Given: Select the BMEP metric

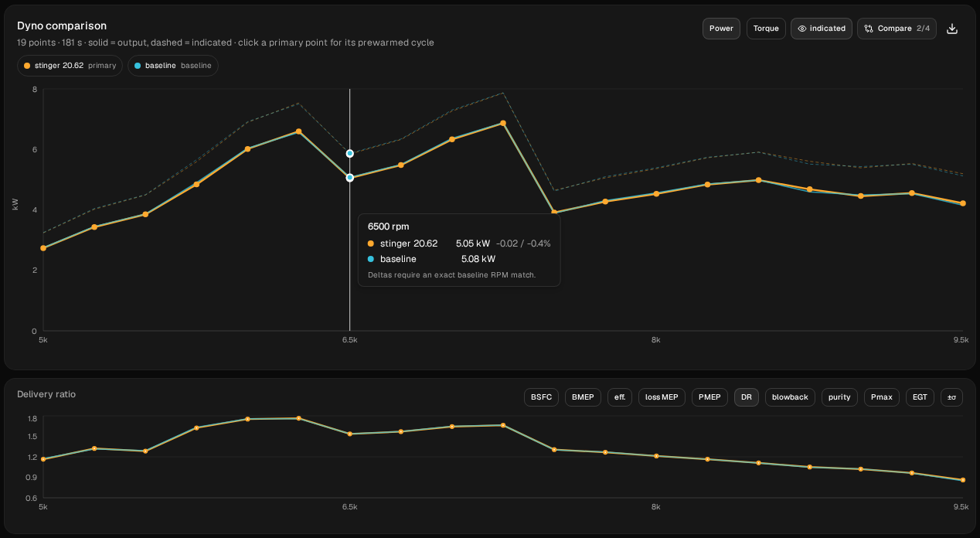Looking at the screenshot, I should (x=583, y=397).
